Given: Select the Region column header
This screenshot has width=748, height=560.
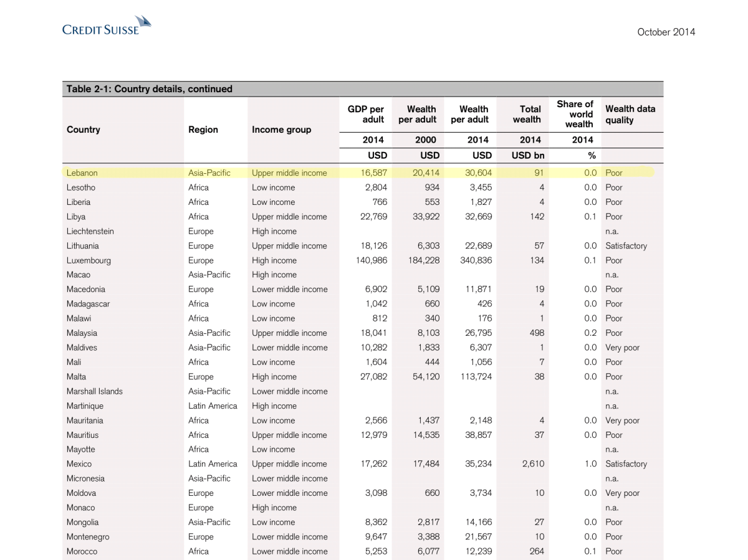Looking at the screenshot, I should [x=203, y=130].
